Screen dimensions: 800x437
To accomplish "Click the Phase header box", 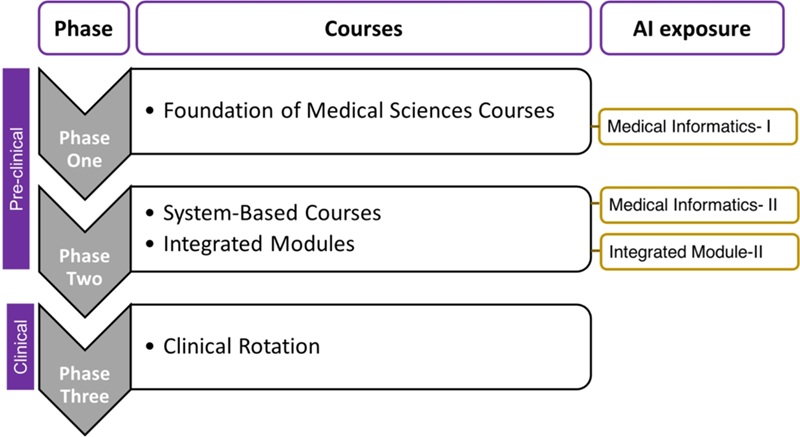I will [x=84, y=28].
